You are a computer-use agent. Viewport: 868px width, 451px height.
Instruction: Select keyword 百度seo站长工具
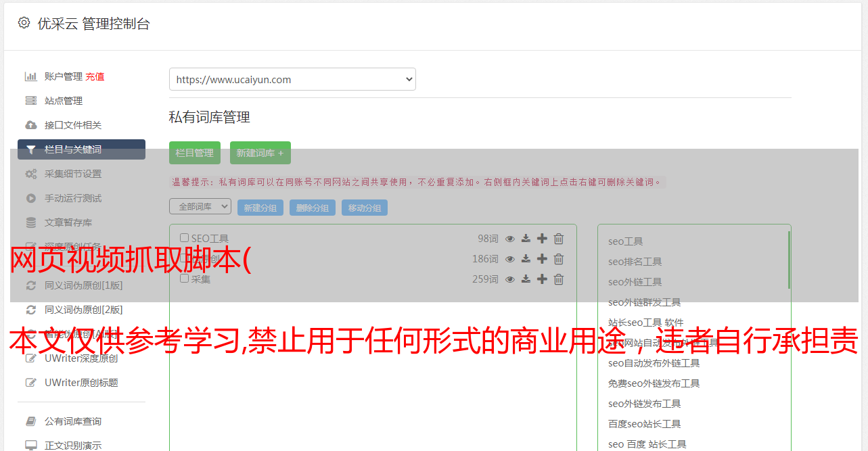[644, 424]
